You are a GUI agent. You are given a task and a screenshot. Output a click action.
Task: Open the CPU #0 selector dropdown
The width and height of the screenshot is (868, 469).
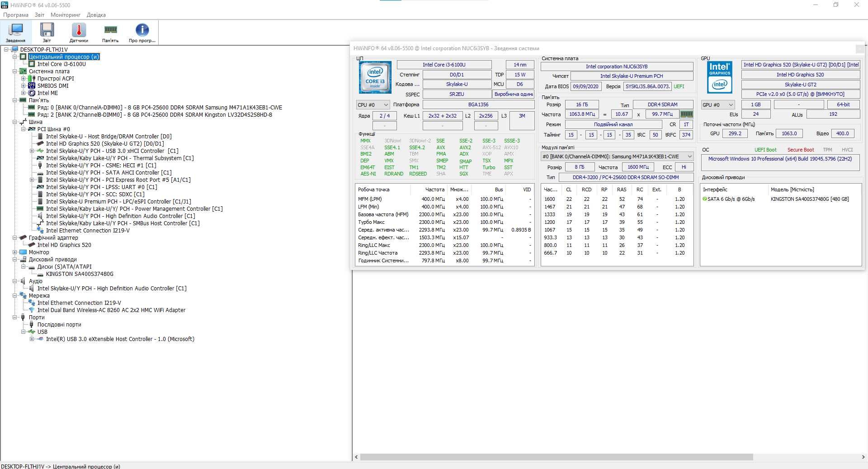pos(373,105)
